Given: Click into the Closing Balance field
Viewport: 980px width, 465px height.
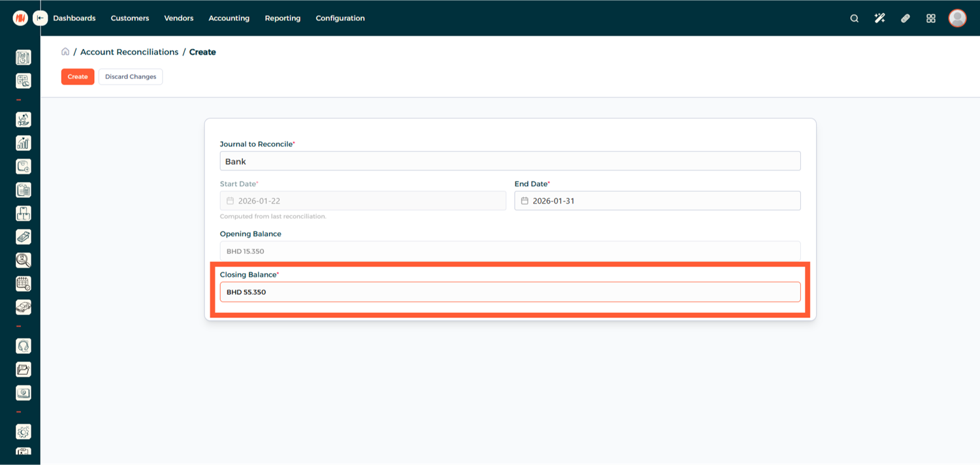Looking at the screenshot, I should [510, 292].
